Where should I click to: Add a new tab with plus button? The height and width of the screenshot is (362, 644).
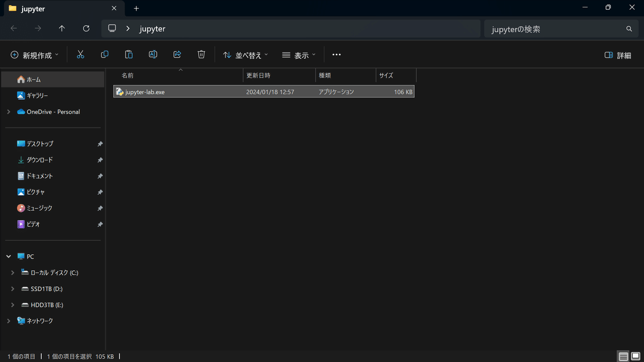point(136,9)
